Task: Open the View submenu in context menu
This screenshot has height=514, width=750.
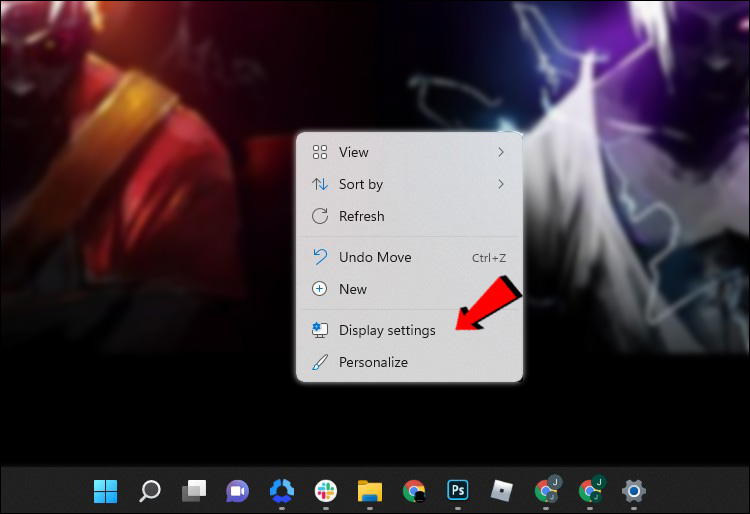Action: pyautogui.click(x=409, y=152)
